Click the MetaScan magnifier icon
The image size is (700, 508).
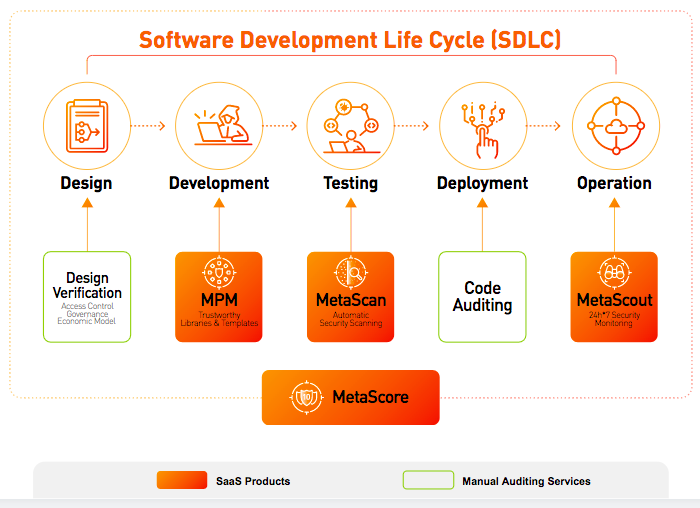(351, 272)
